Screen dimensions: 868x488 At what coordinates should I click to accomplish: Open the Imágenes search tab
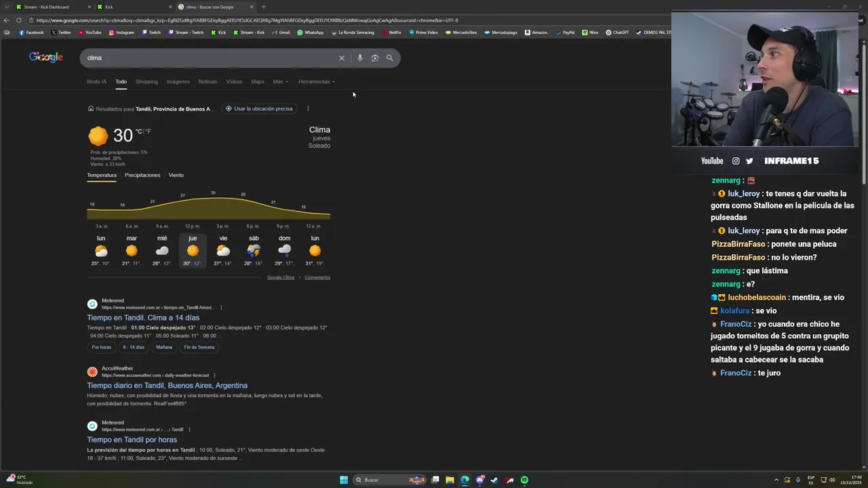[x=178, y=81]
